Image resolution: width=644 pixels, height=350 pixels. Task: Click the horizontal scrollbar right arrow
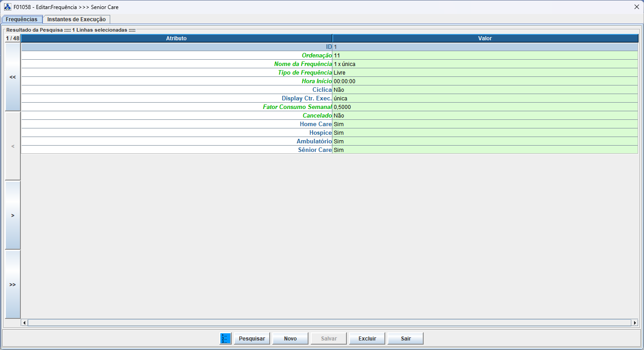click(x=635, y=323)
